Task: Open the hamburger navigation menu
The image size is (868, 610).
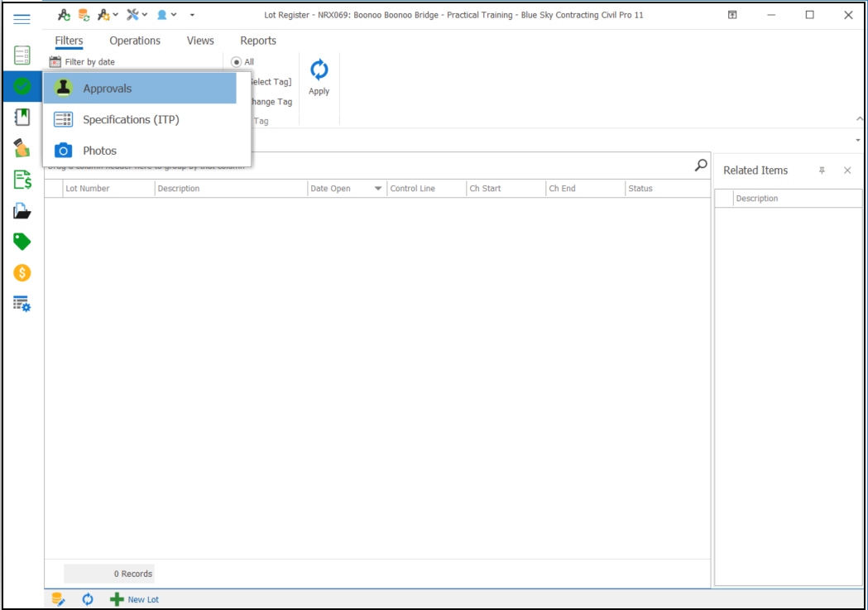Action: (22, 19)
